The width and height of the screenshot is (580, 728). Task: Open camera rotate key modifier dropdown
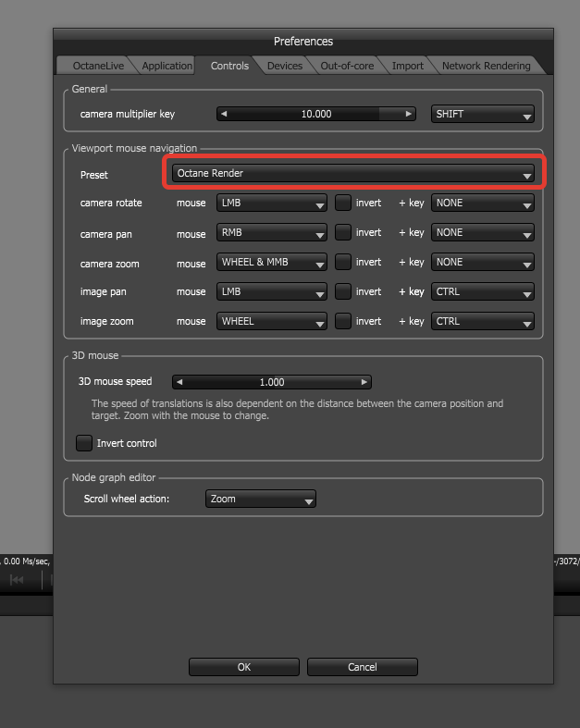pyautogui.click(x=483, y=203)
